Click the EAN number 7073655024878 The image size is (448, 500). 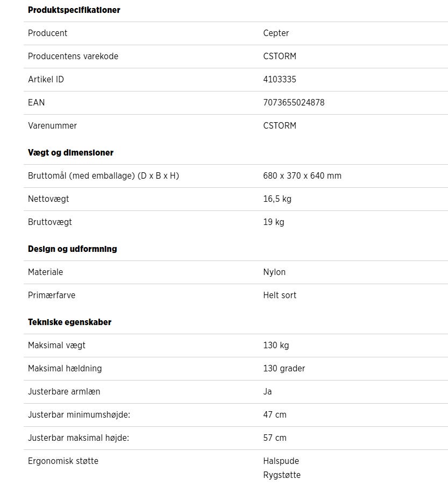tap(294, 103)
